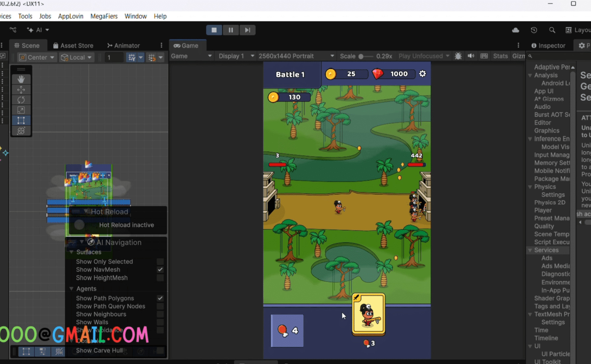Collapse the Surfaces section
The height and width of the screenshot is (364, 591).
pos(71,252)
